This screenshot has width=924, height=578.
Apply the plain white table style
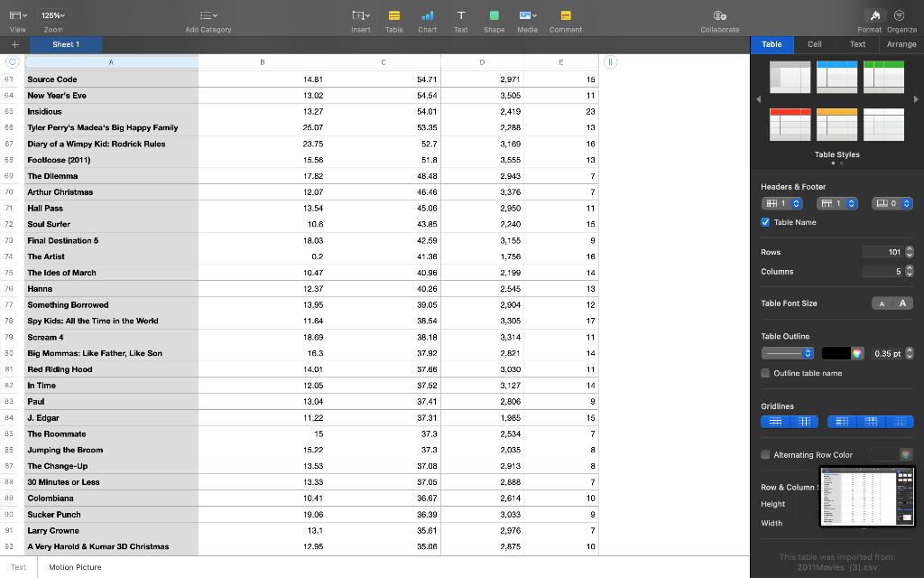coord(883,125)
